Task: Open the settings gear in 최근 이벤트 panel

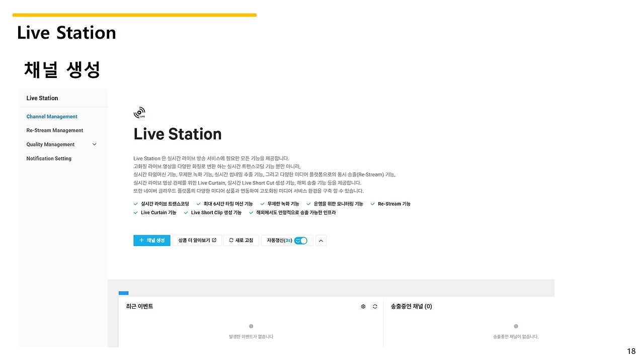Action: click(363, 307)
